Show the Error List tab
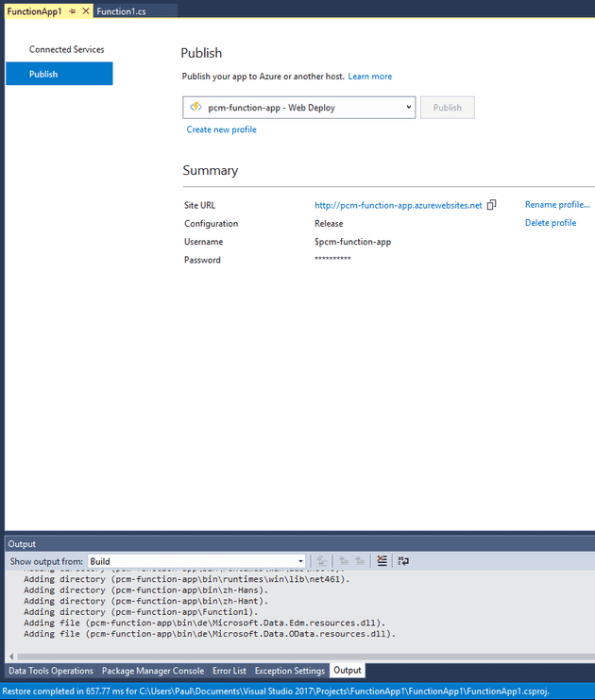Screen dimensions: 595x700 point(229,671)
